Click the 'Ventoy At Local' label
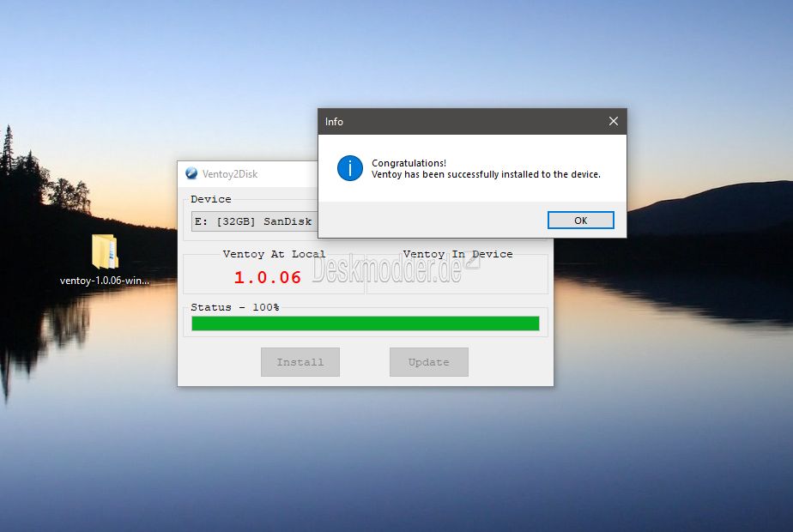The height and width of the screenshot is (532, 793). tap(274, 254)
